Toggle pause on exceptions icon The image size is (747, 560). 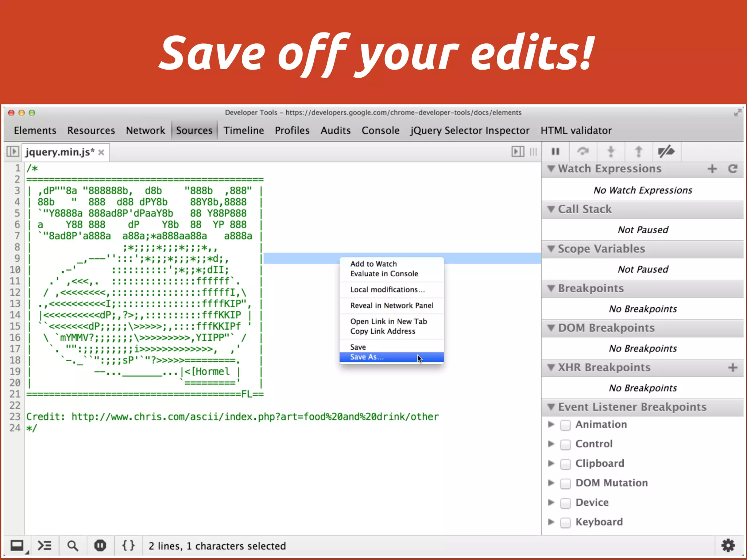(100, 546)
